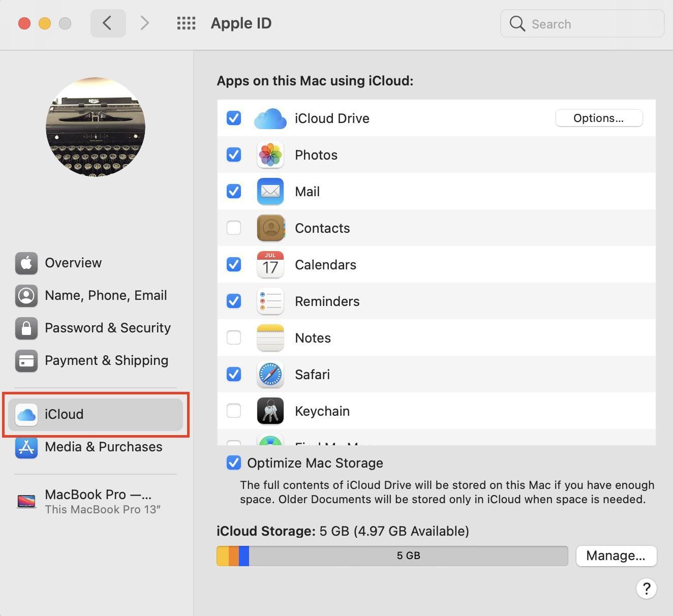Viewport: 673px width, 616px height.
Task: Click the Keychain label text
Action: (322, 411)
